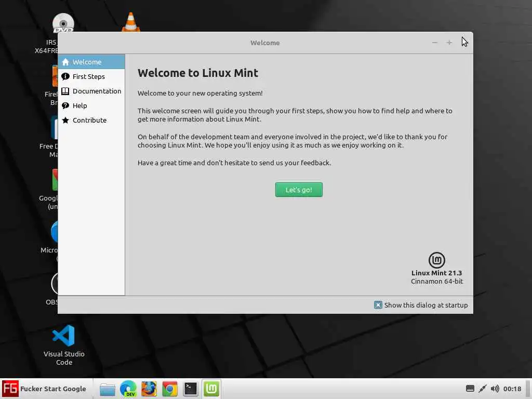
Task: Open the Documentation section
Action: point(91,91)
